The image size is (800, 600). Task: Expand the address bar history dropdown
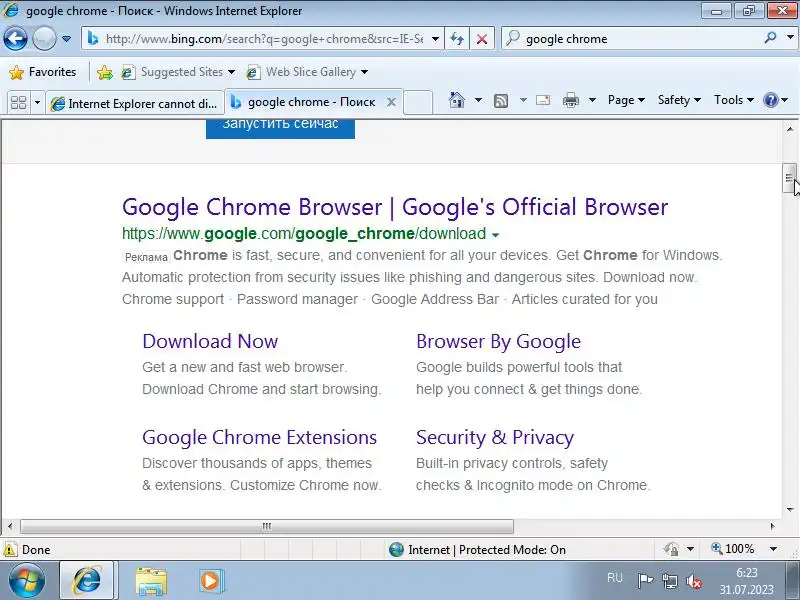pos(435,39)
